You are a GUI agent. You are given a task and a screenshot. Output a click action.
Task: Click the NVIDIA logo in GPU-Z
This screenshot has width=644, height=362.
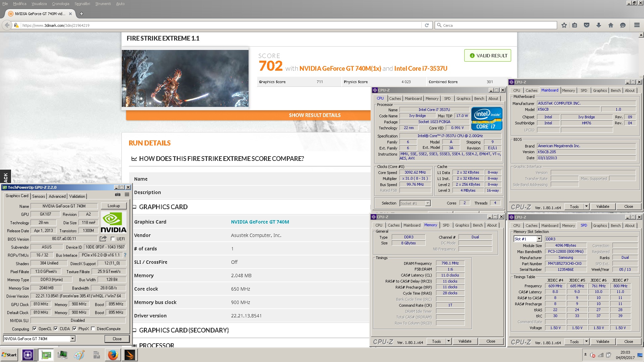(x=113, y=223)
